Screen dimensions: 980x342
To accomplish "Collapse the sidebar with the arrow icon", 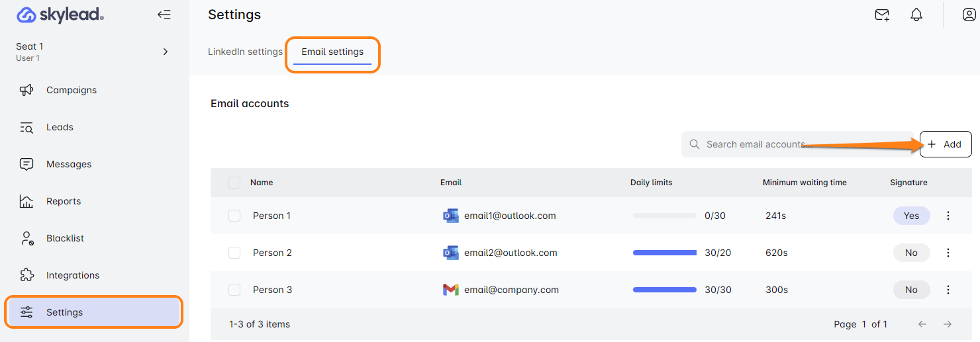I will point(164,15).
